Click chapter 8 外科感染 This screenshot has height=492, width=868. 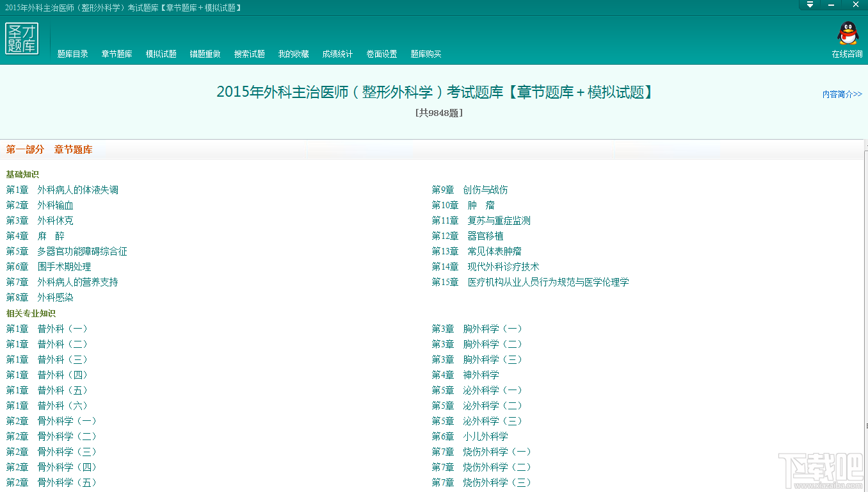coord(40,297)
